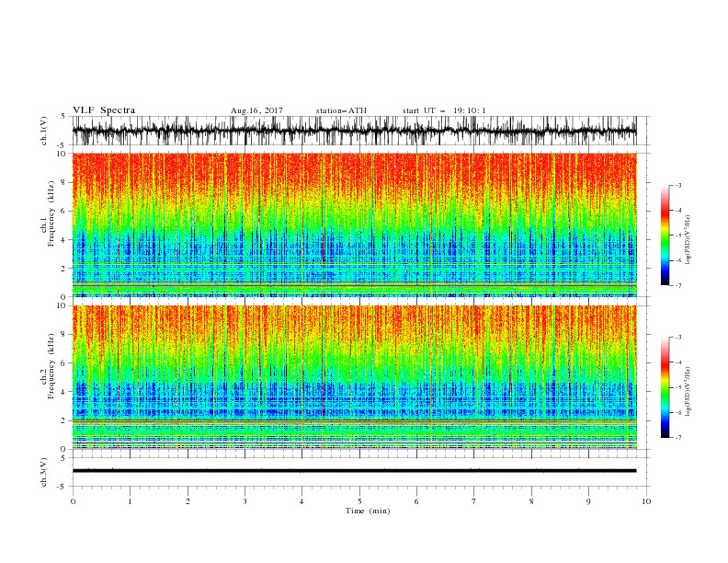Click the '5' tick on time axis
728x563 pixels.
click(x=359, y=501)
